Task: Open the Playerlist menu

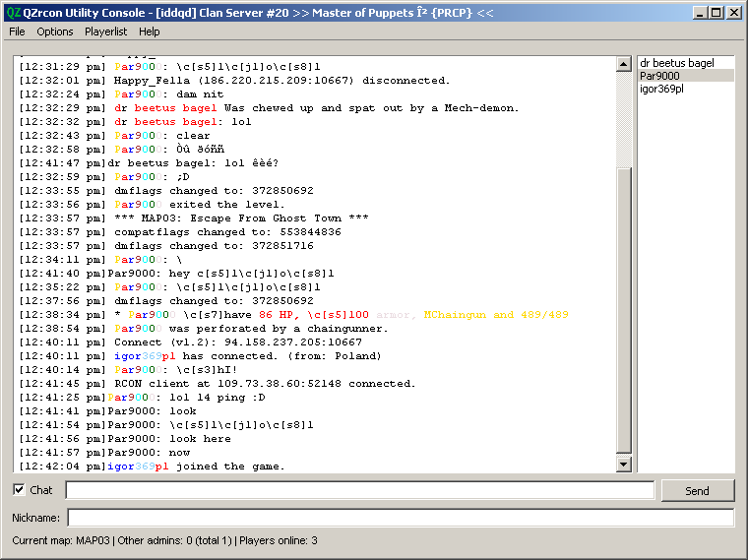Action: pyautogui.click(x=105, y=31)
